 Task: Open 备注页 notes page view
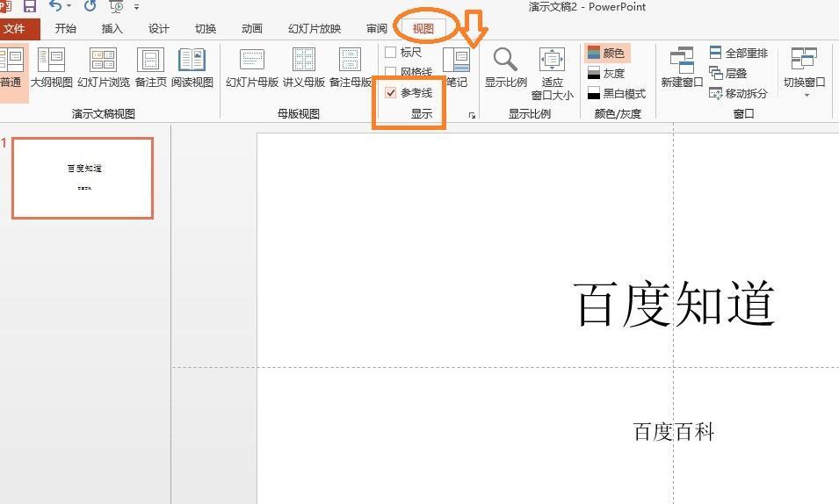click(150, 67)
